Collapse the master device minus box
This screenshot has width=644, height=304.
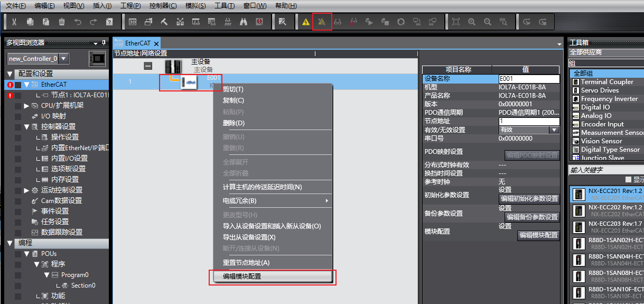tap(148, 66)
